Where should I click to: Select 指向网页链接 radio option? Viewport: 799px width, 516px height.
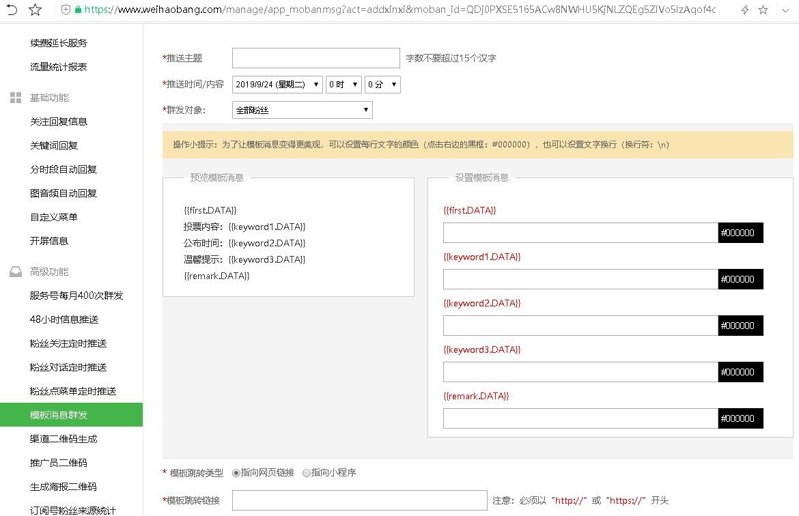click(x=237, y=472)
